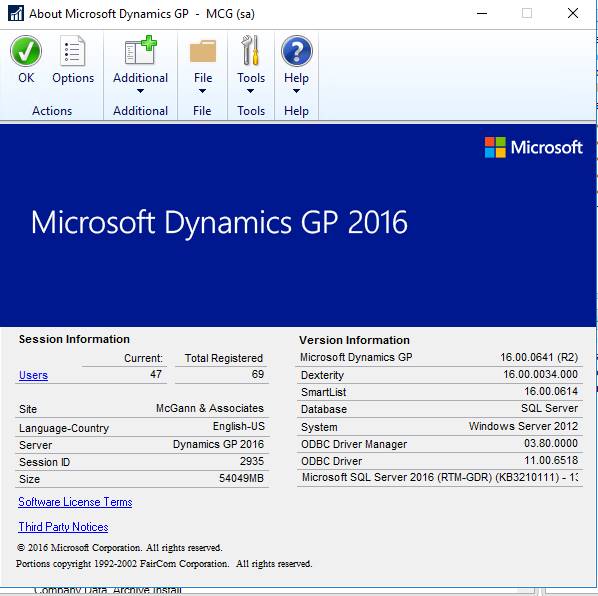Open the Third Party Notices link
Viewport: 598px width, 596px height.
pyautogui.click(x=63, y=527)
